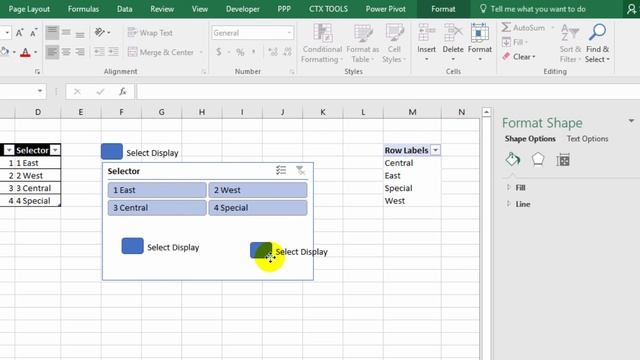Align text right in Alignment group

pos(80,52)
